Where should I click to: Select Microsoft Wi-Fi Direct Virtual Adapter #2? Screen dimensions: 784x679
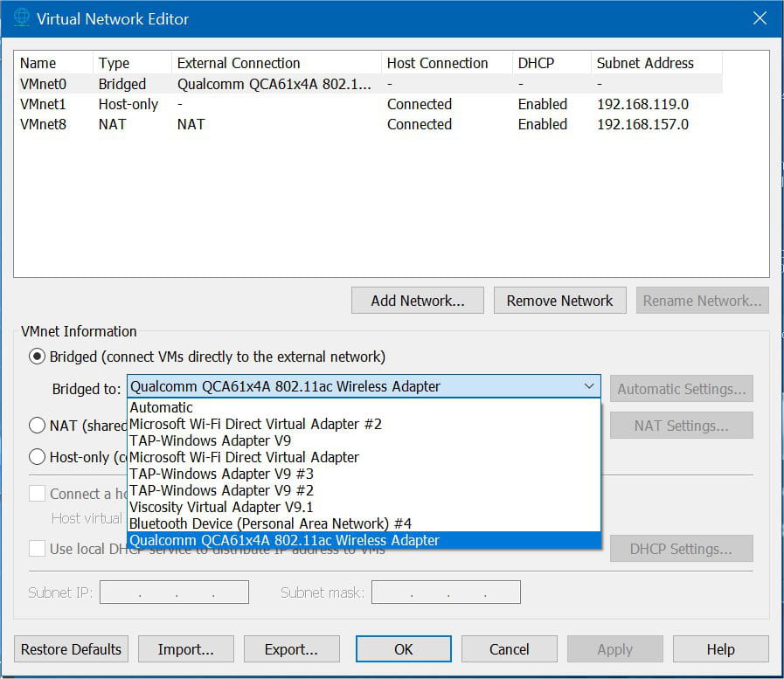point(255,424)
